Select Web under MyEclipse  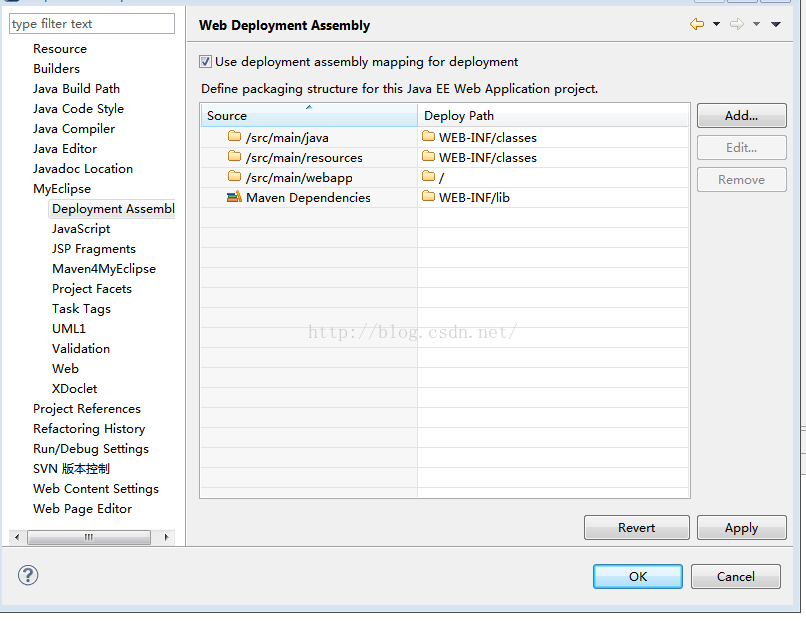pyautogui.click(x=65, y=370)
